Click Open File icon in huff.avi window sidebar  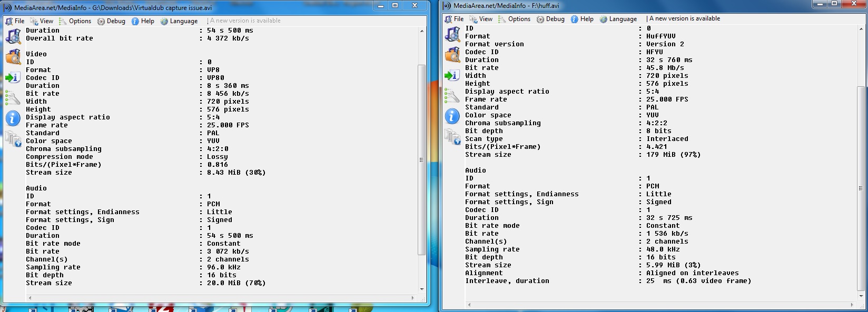pos(452,35)
